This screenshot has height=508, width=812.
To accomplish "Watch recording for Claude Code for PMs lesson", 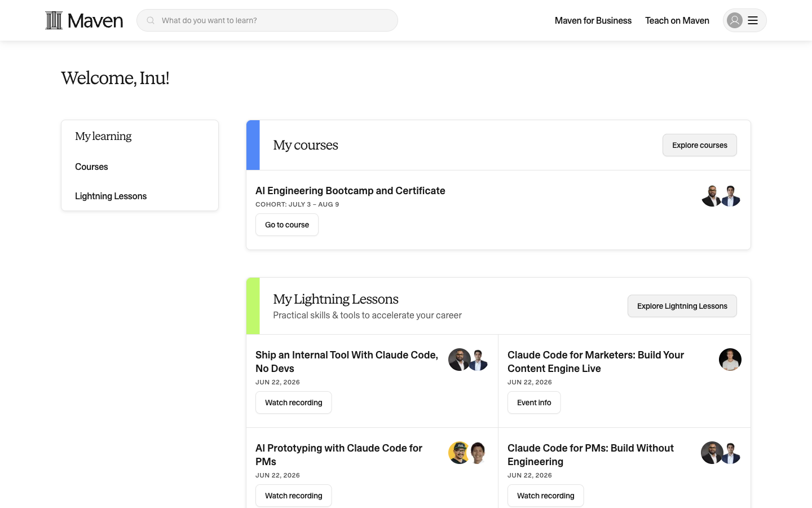I will tap(546, 496).
